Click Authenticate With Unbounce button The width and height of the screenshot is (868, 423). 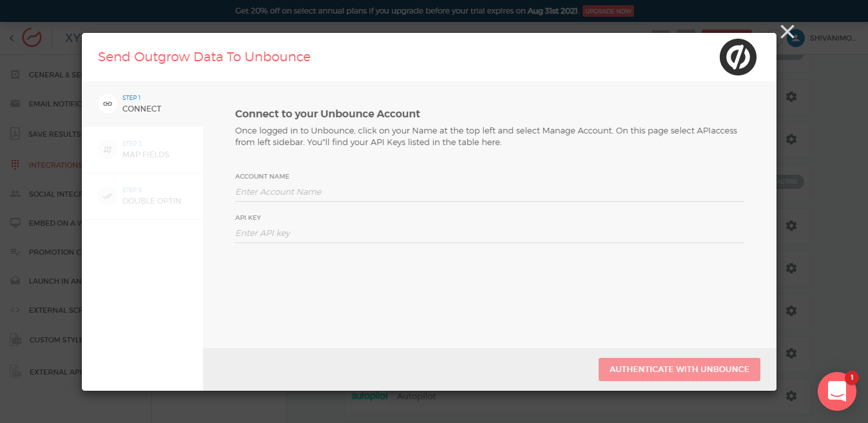679,369
